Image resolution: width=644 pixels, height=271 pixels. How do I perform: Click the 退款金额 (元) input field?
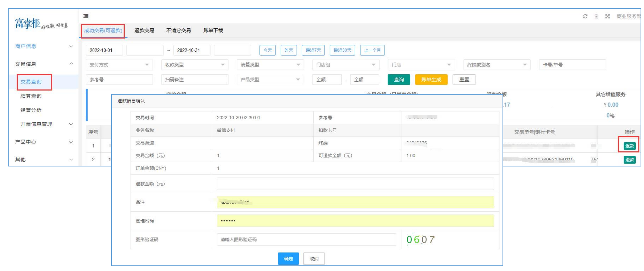point(355,184)
